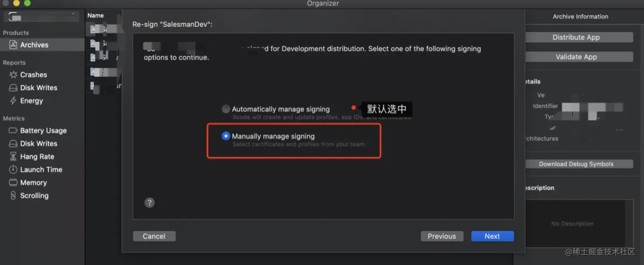Click the Name column header
The width and height of the screenshot is (644, 265).
tap(96, 16)
